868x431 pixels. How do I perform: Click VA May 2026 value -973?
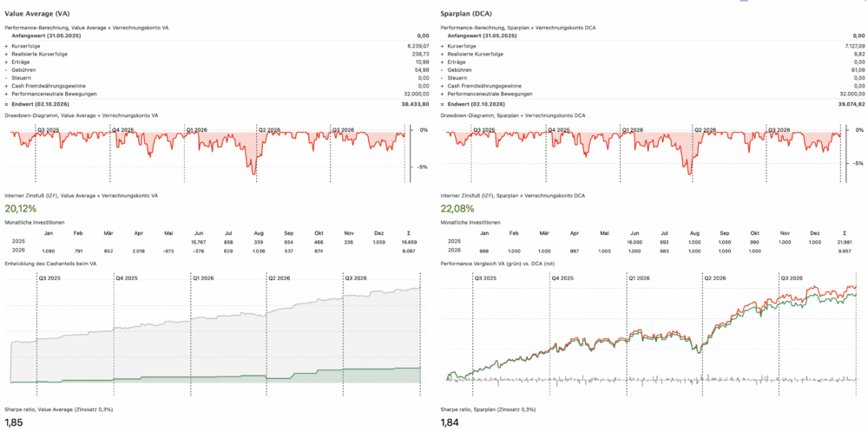point(168,251)
